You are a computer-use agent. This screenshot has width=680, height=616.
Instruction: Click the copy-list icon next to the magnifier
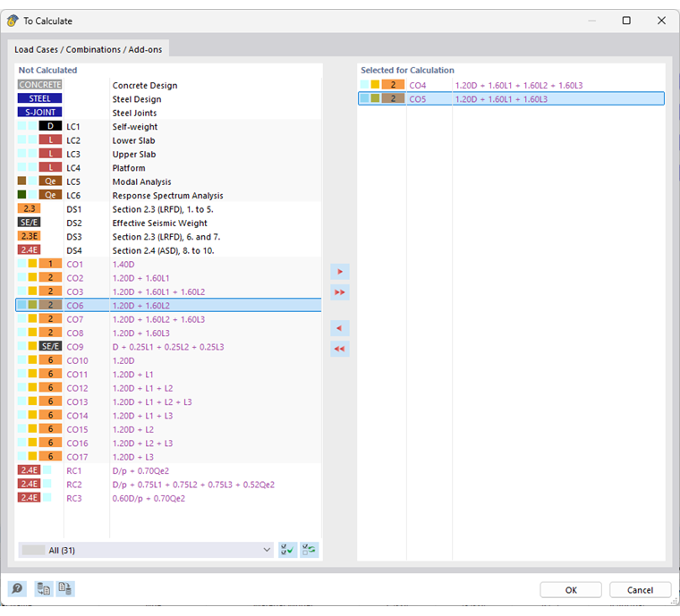pos(43,588)
